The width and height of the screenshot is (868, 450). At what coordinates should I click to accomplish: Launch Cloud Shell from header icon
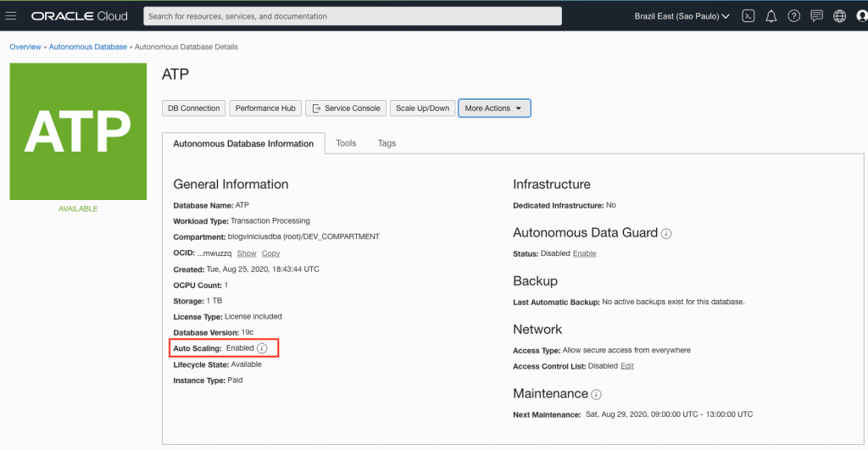(x=748, y=16)
